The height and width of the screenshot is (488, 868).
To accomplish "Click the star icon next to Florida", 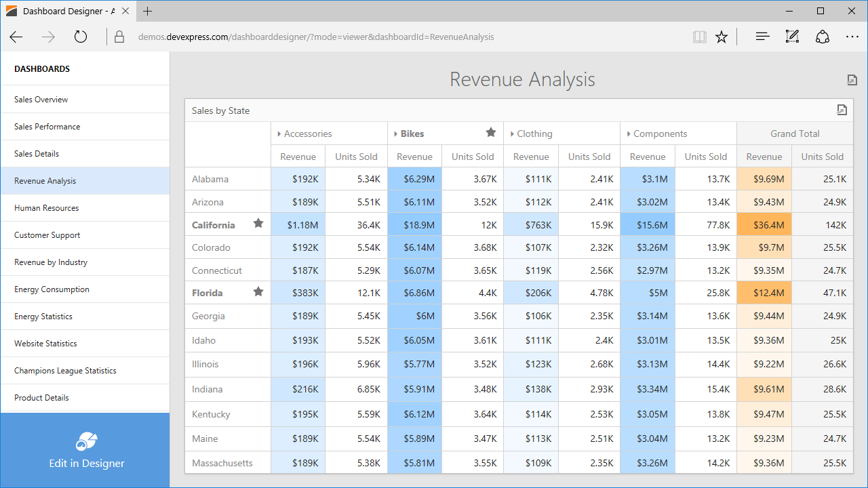I will (x=258, y=292).
